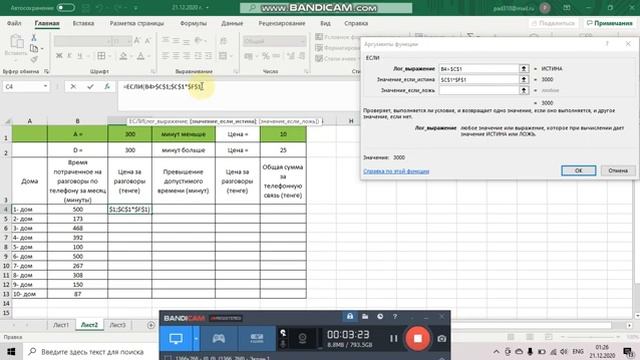Viewport: 640px width, 360px height.
Task: Add a new sheet with plus icon
Action: point(151,325)
